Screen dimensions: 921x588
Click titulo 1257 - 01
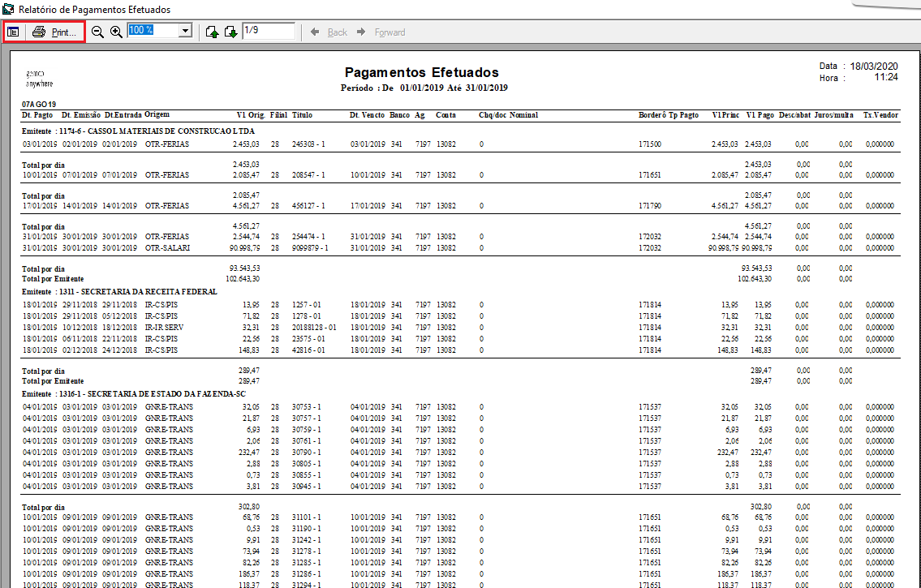(x=306, y=305)
